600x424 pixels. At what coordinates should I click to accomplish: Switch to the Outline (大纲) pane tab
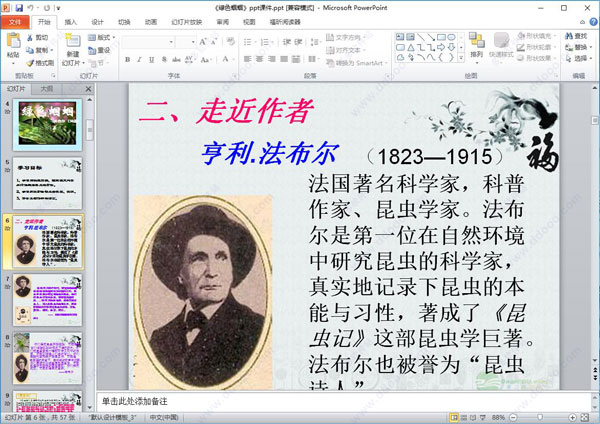(47, 89)
